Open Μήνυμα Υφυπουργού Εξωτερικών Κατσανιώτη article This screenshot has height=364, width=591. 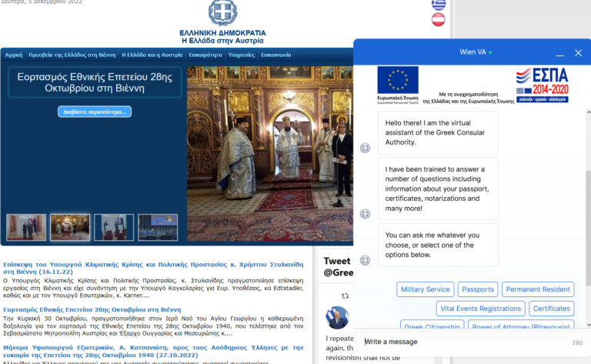click(153, 351)
